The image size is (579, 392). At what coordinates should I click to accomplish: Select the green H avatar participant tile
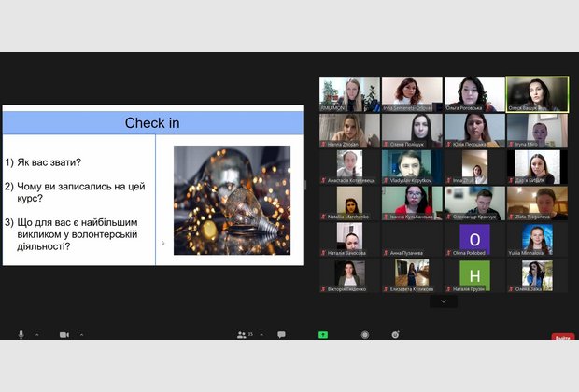click(x=474, y=273)
